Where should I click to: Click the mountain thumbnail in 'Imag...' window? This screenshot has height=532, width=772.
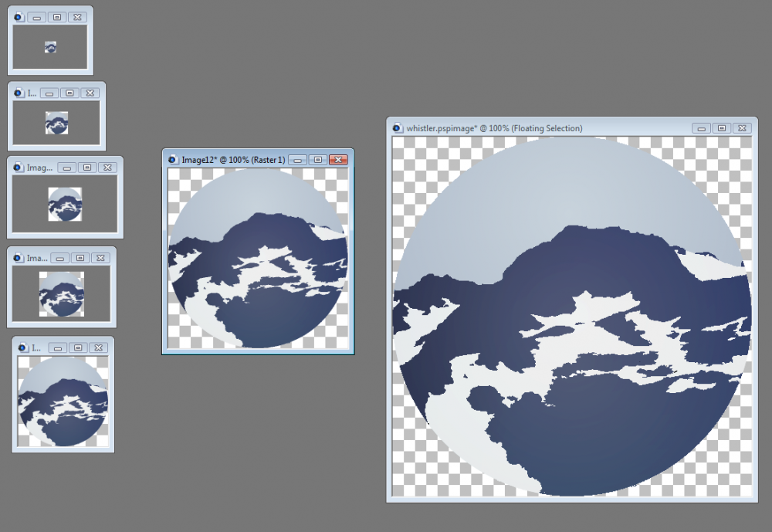point(65,205)
